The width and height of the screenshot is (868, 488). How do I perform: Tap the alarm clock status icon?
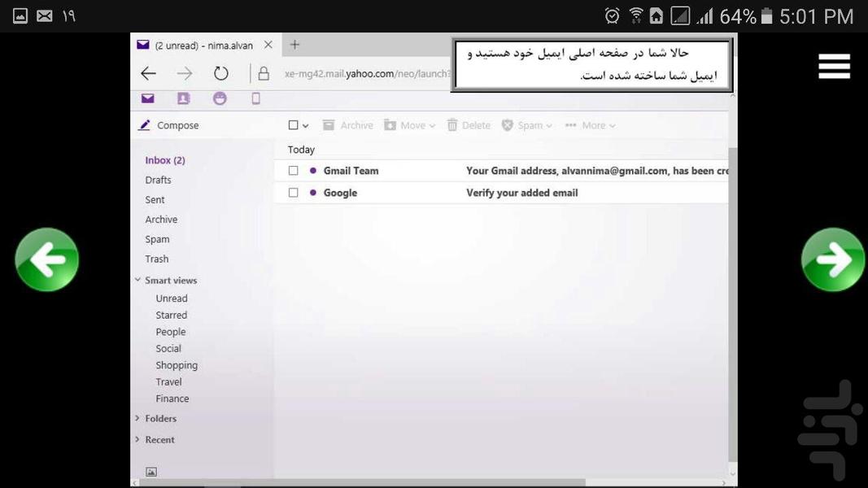pos(612,16)
